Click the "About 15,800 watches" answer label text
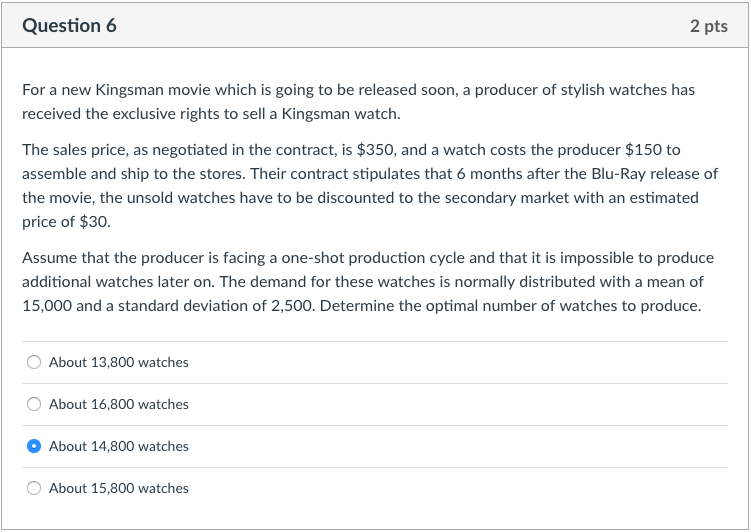751x532 pixels. (118, 488)
